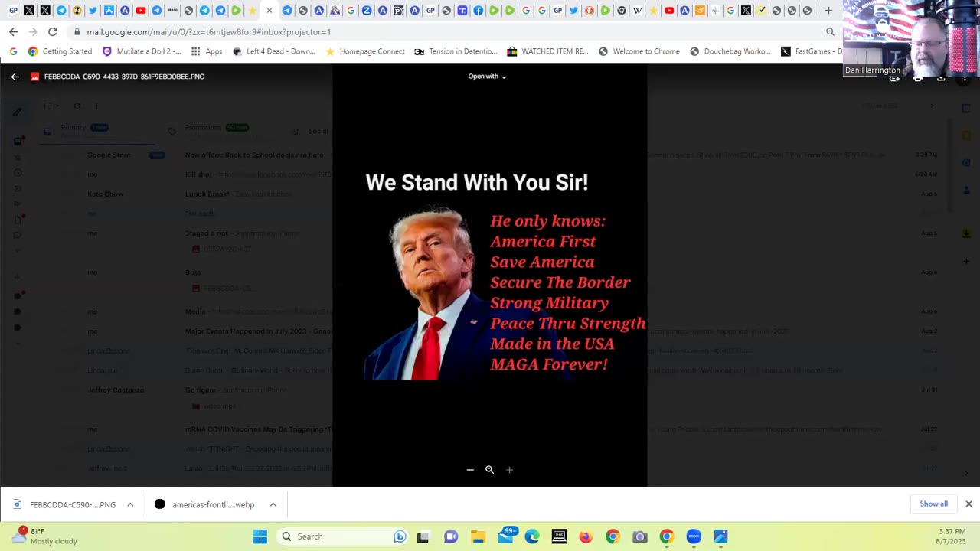This screenshot has height=551, width=980.
Task: Expand options for americas-frontli webp download
Action: (273, 504)
